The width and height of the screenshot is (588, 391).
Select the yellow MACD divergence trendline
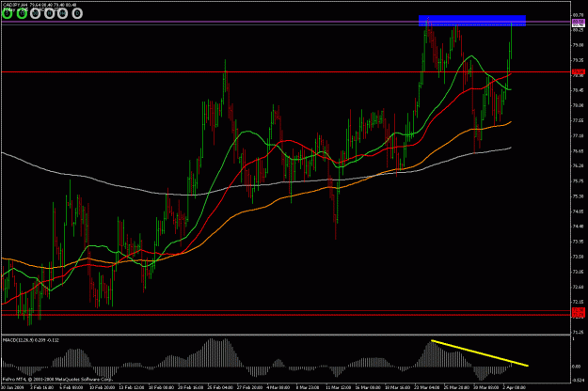pos(480,352)
